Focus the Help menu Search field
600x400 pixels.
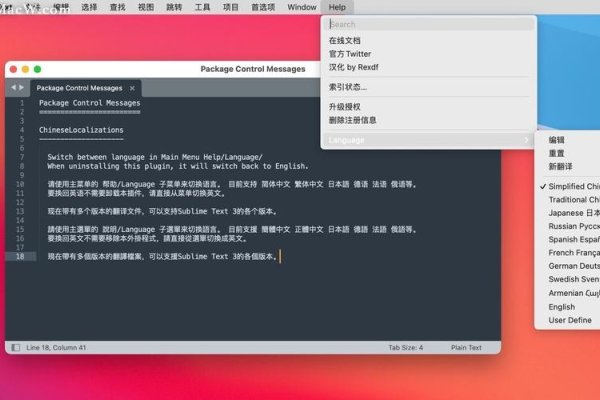coord(429,24)
